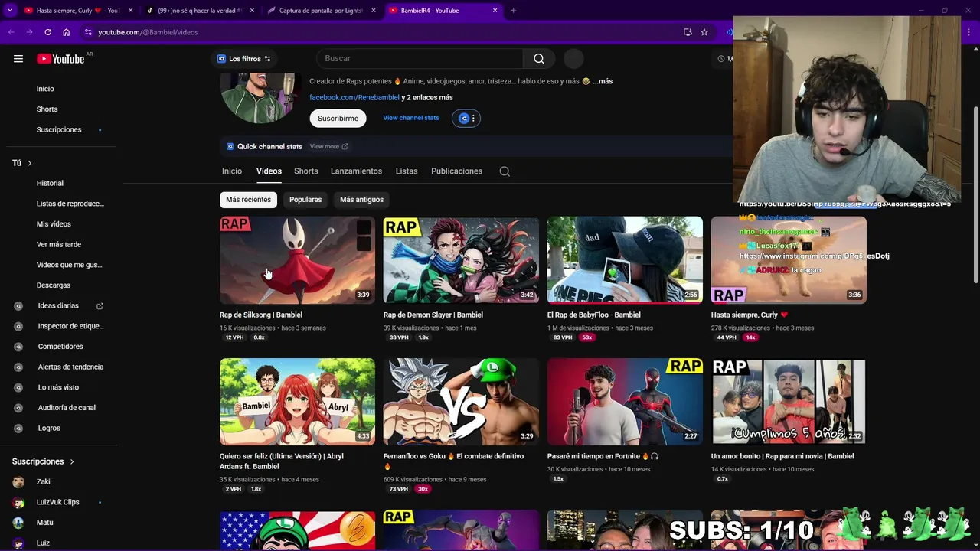Go to Shorts in the left sidebar
The image size is (980, 551).
[47, 109]
